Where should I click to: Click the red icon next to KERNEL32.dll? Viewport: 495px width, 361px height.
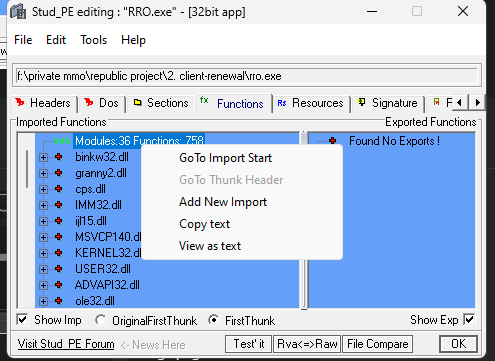point(59,252)
